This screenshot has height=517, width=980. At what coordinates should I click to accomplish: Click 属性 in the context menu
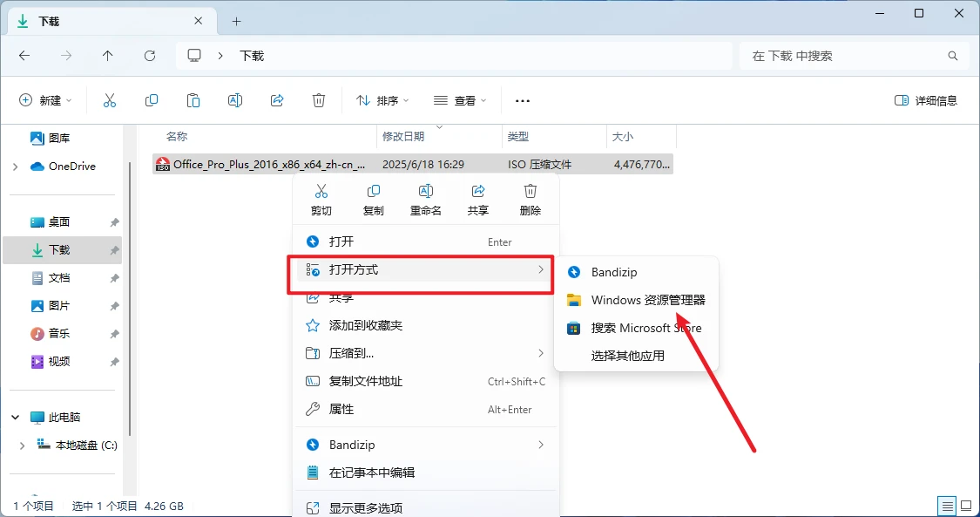425,410
